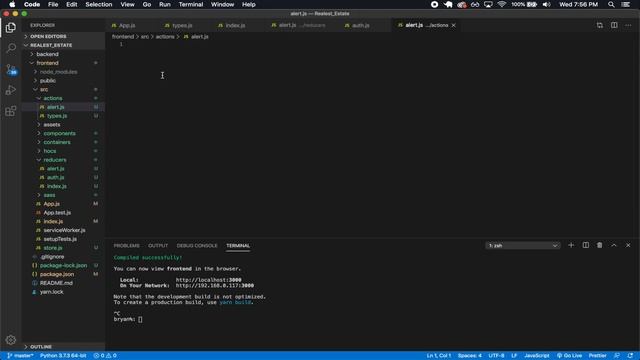Click the Python 3.7.3 64-bit interpreter selector
The height and width of the screenshot is (360, 640).
point(63,356)
